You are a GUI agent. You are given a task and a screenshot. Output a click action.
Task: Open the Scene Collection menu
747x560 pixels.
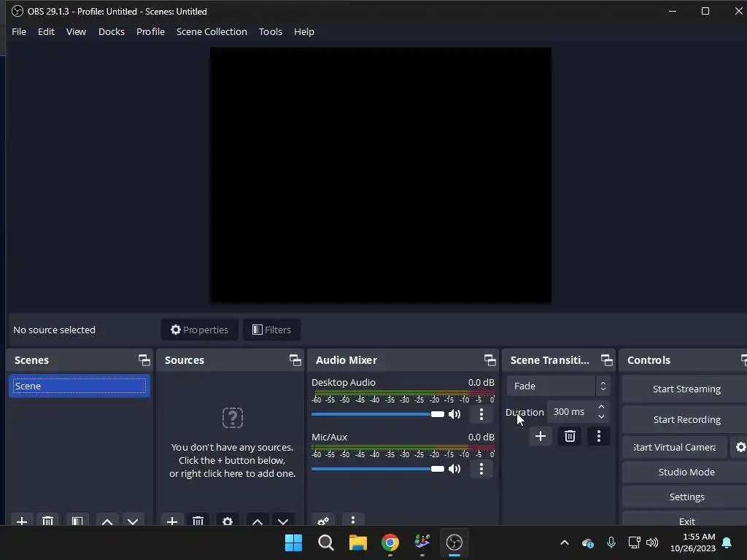(x=212, y=31)
